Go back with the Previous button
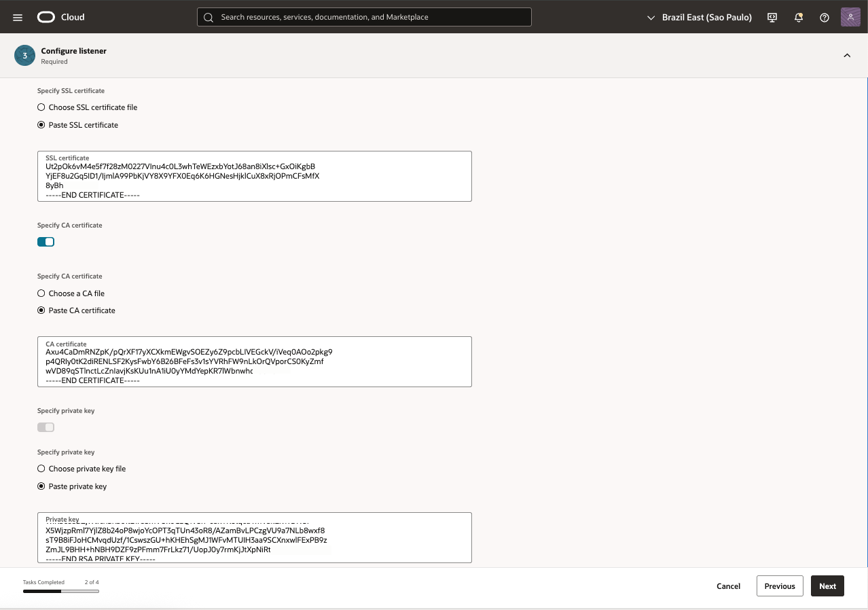This screenshot has height=610, width=868. 780,586
